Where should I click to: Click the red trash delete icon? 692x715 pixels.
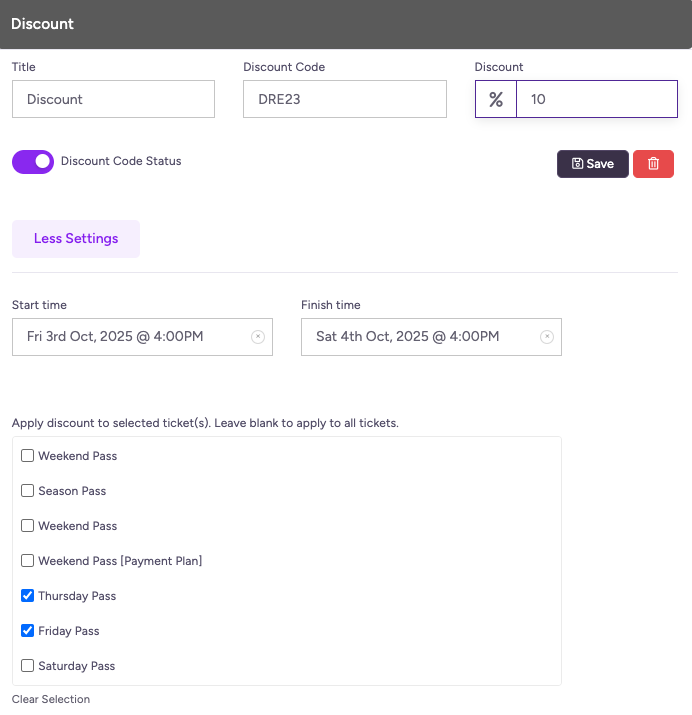tap(653, 164)
